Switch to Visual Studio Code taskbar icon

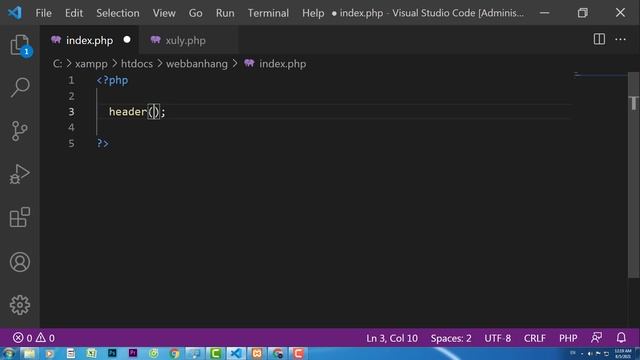click(x=236, y=353)
